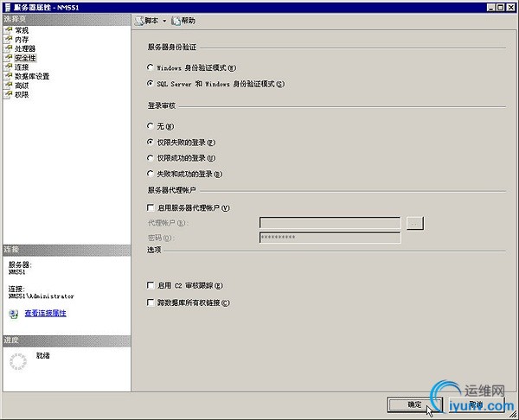The image size is (519, 420).
Task: Select Windows 身份验证模式 radio button
Action: 150,67
